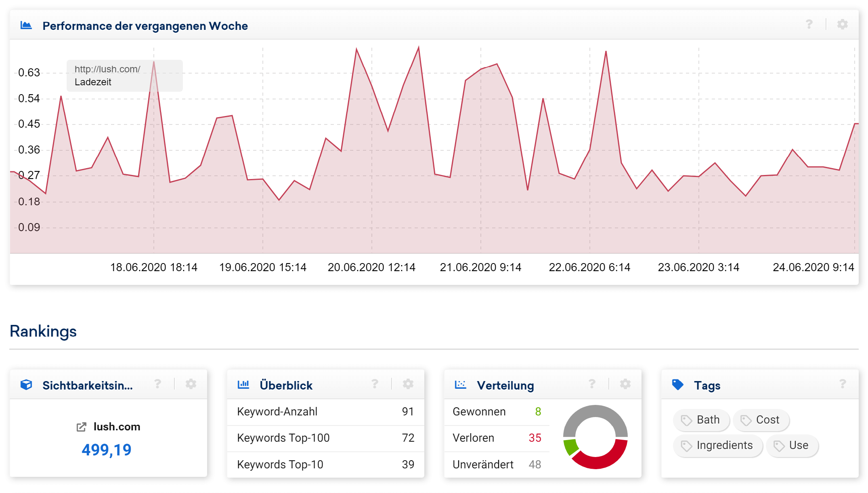Viewport: 868px width, 493px height.
Task: Click Überblick widget help icon
Action: click(x=375, y=384)
